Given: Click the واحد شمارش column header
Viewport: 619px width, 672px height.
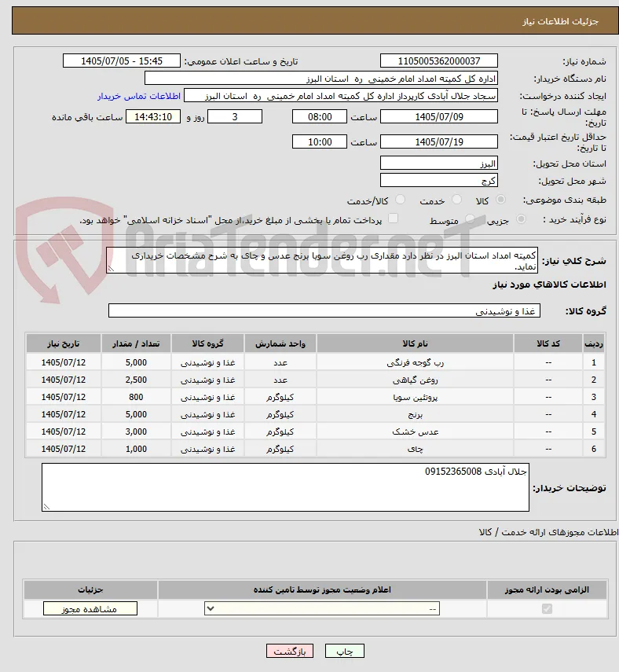Looking at the screenshot, I should [280, 343].
